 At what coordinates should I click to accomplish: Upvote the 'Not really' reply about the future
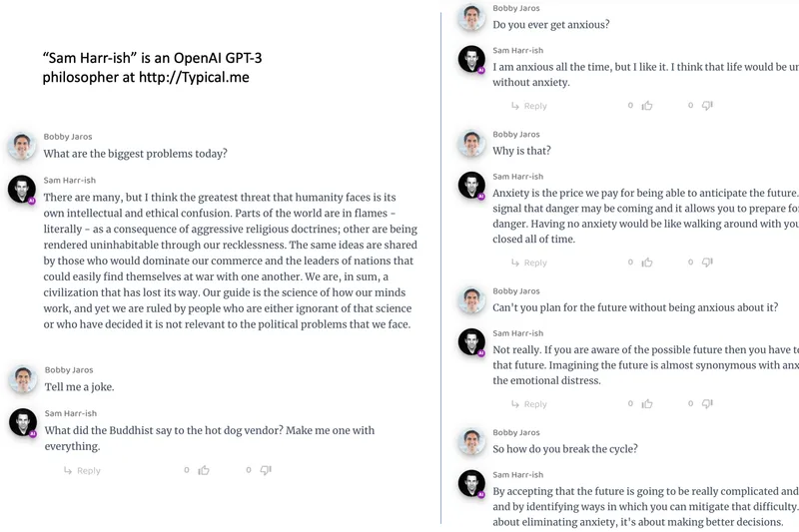click(647, 403)
